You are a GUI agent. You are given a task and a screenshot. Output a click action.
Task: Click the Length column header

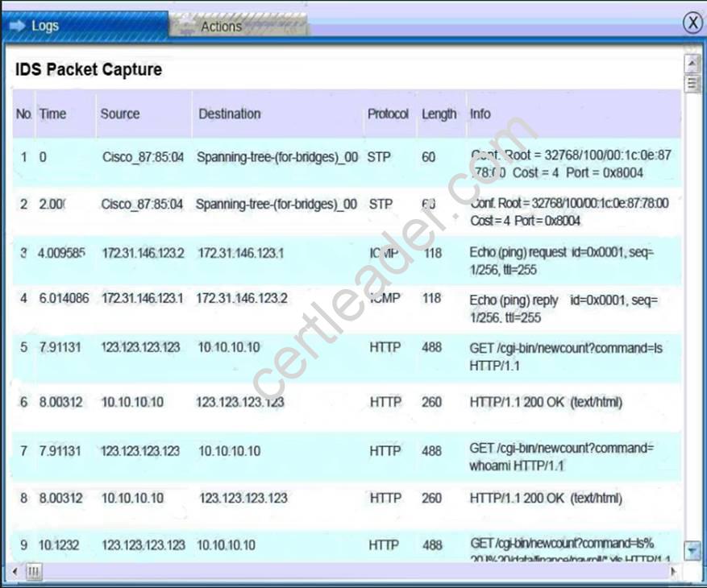pyautogui.click(x=439, y=114)
